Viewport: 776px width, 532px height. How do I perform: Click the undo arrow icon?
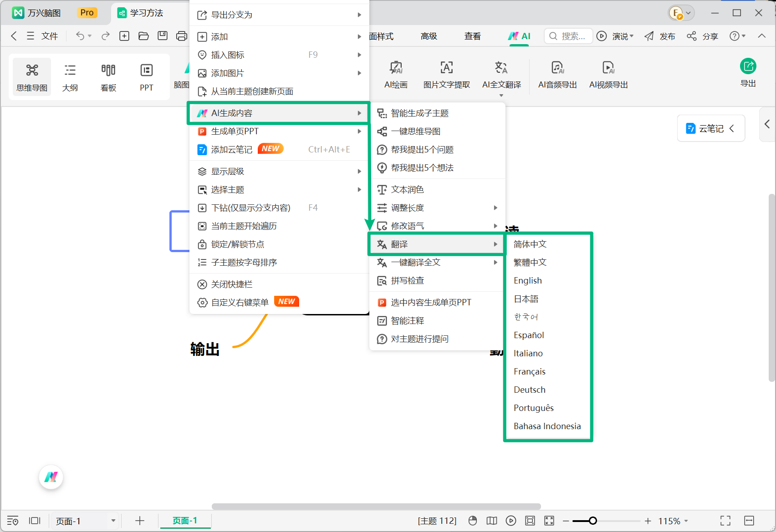point(80,36)
